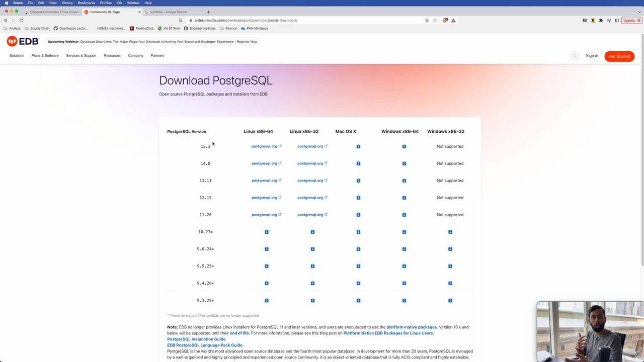Screen dimensions: 644x362
Task: Open the Plans & Software menu
Action: [x=45, y=56]
